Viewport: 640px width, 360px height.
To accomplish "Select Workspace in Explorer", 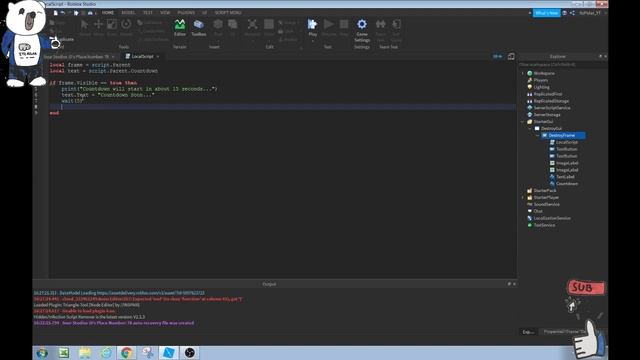I will pos(544,73).
